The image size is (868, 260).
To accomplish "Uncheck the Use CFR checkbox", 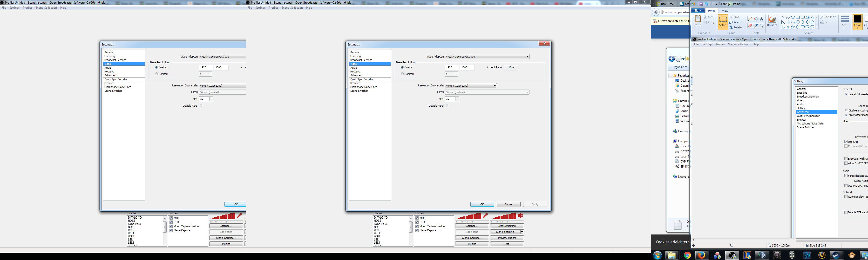I will pyautogui.click(x=846, y=142).
